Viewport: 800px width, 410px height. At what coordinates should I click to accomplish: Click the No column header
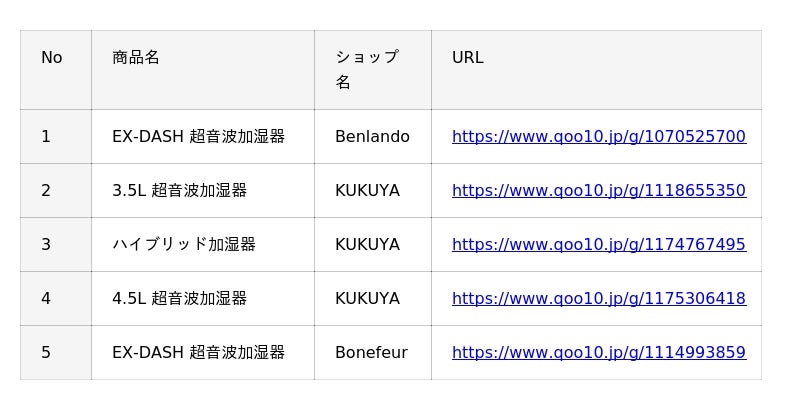click(x=52, y=58)
